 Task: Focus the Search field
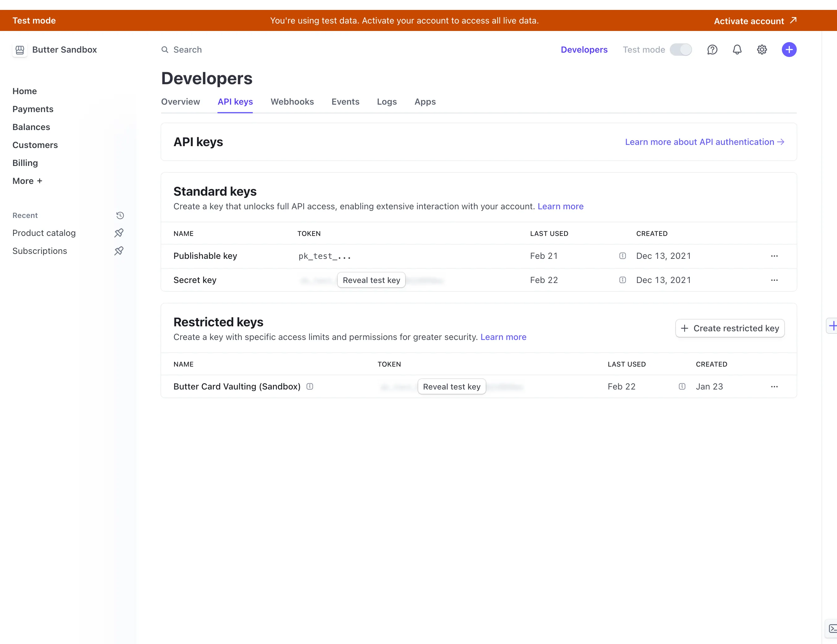coord(187,50)
